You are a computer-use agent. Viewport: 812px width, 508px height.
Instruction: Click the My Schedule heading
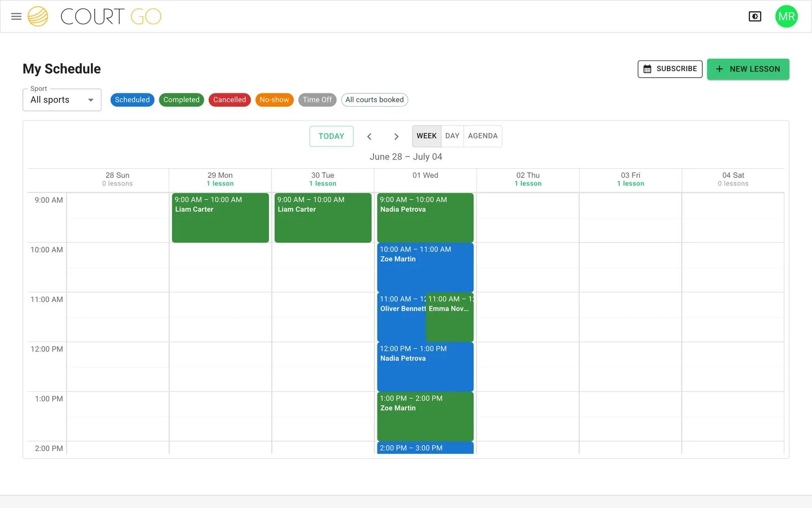click(62, 69)
